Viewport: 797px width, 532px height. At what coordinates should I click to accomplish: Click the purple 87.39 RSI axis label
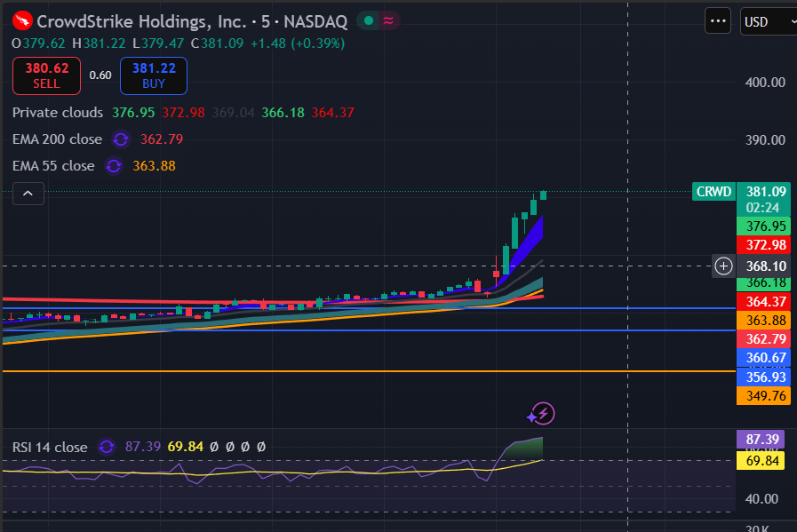(761, 440)
